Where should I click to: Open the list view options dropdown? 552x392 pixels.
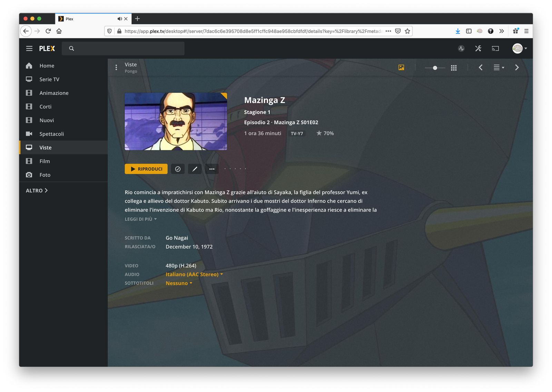tap(499, 68)
